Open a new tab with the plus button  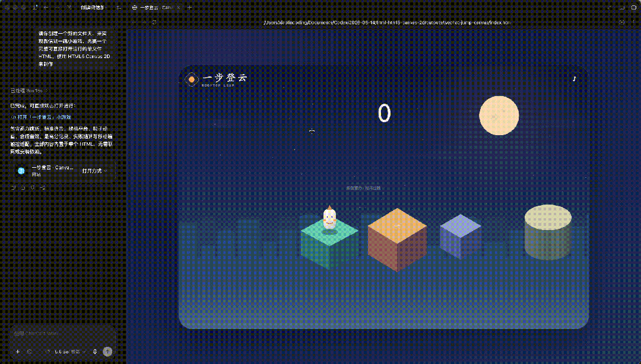click(190, 8)
